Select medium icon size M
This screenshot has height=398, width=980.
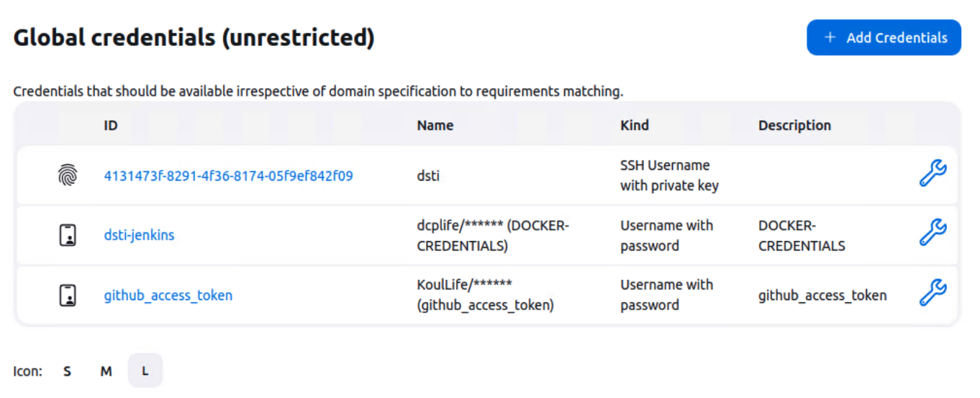(106, 371)
